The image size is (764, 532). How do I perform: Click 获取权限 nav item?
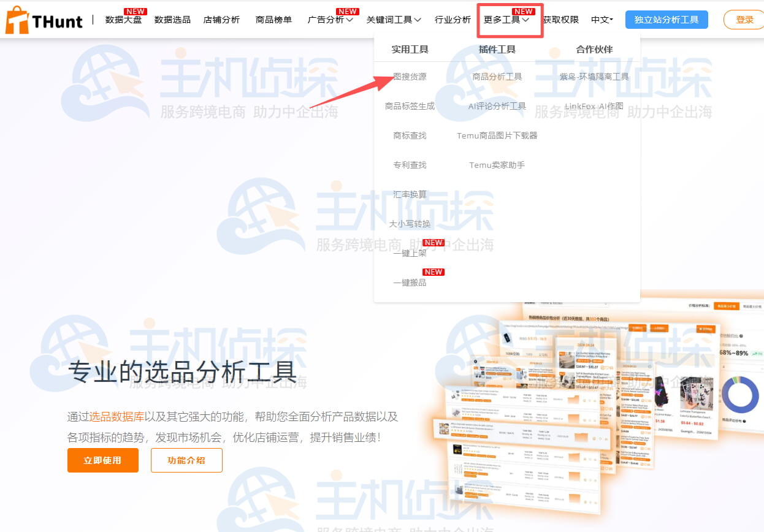[x=560, y=20]
